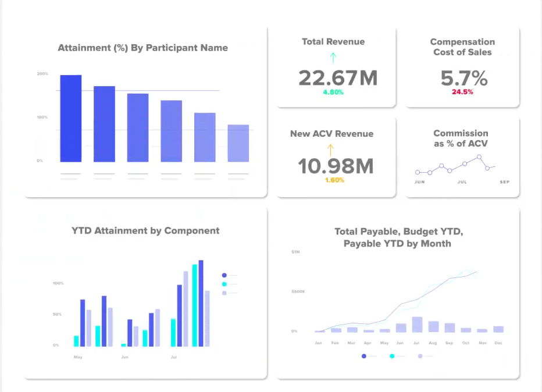Image resolution: width=542 pixels, height=392 pixels.
Task: Click the cyan legend dot below Total Payable chart
Action: pos(392,356)
